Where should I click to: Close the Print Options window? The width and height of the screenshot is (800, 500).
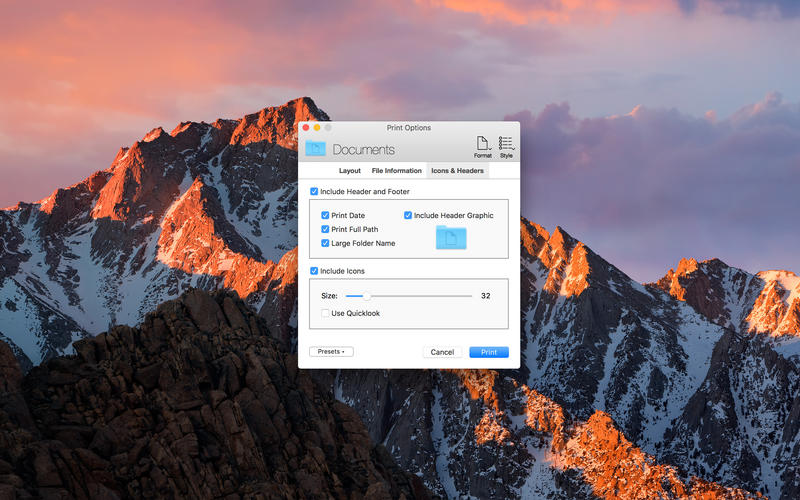(306, 128)
